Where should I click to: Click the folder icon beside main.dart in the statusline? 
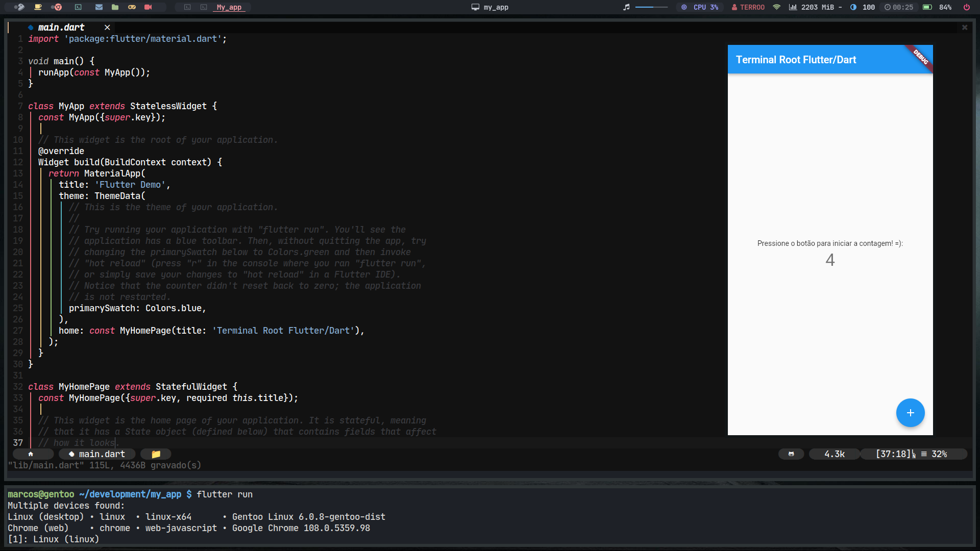click(x=156, y=454)
